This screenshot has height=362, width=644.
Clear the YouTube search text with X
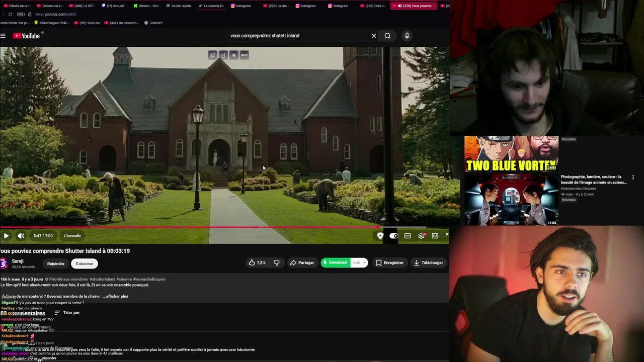point(374,36)
